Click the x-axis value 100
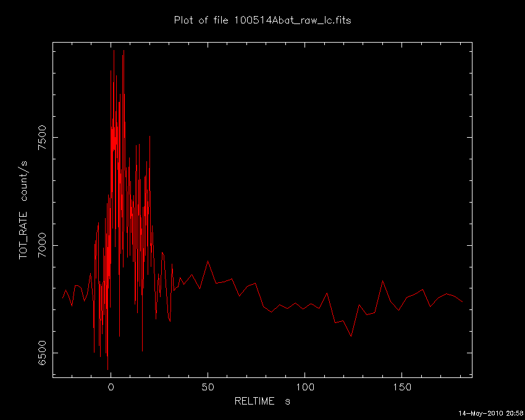The width and height of the screenshot is (525, 420). [304, 387]
